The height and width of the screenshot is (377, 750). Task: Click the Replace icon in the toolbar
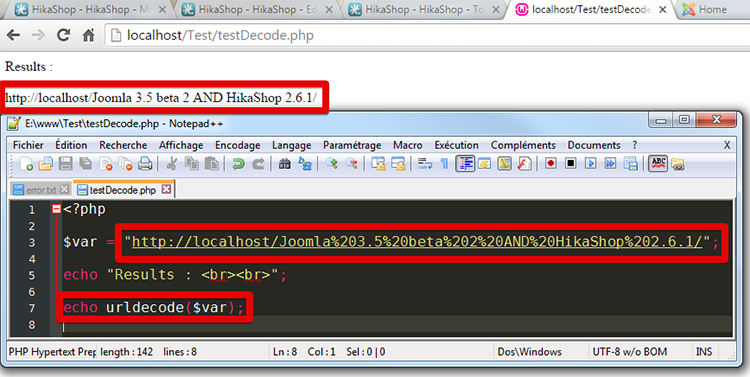(x=305, y=164)
